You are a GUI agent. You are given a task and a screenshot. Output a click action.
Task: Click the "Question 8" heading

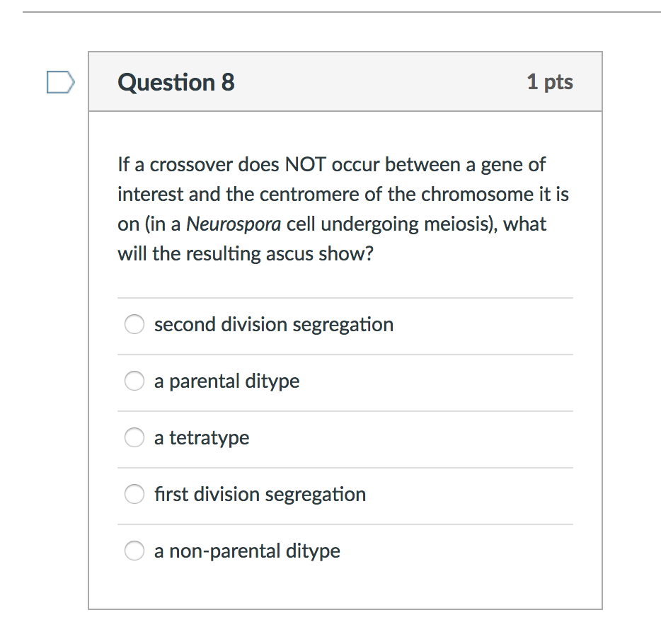(x=176, y=83)
